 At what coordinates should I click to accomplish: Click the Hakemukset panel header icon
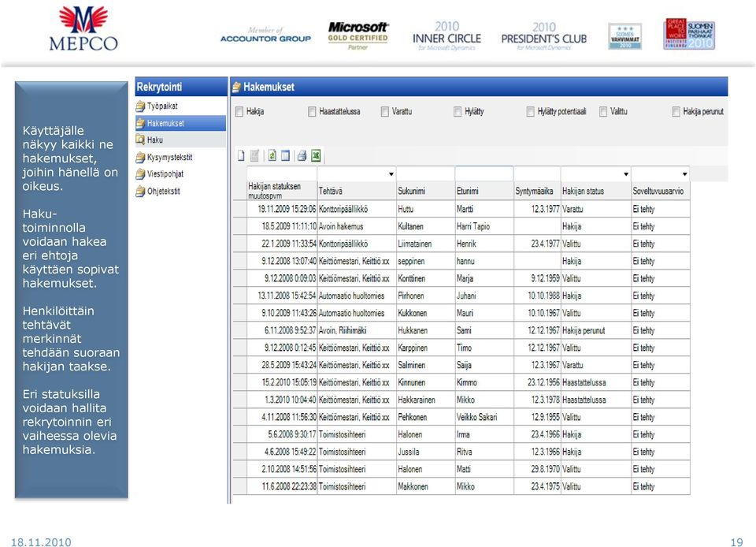pos(236,87)
